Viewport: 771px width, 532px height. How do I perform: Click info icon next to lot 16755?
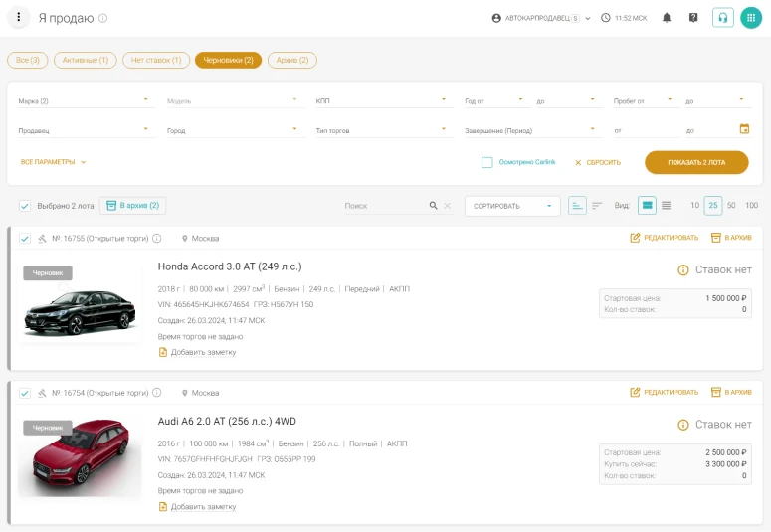157,239
